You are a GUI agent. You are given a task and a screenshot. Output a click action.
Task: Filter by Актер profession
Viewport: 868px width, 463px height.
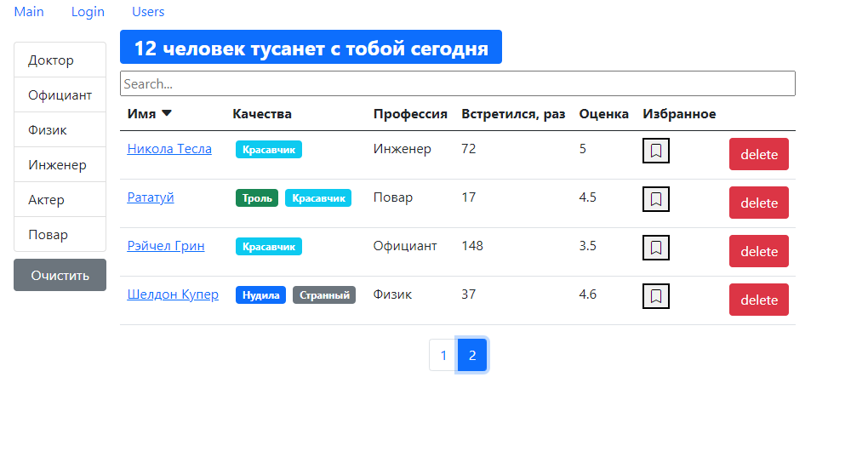(60, 199)
